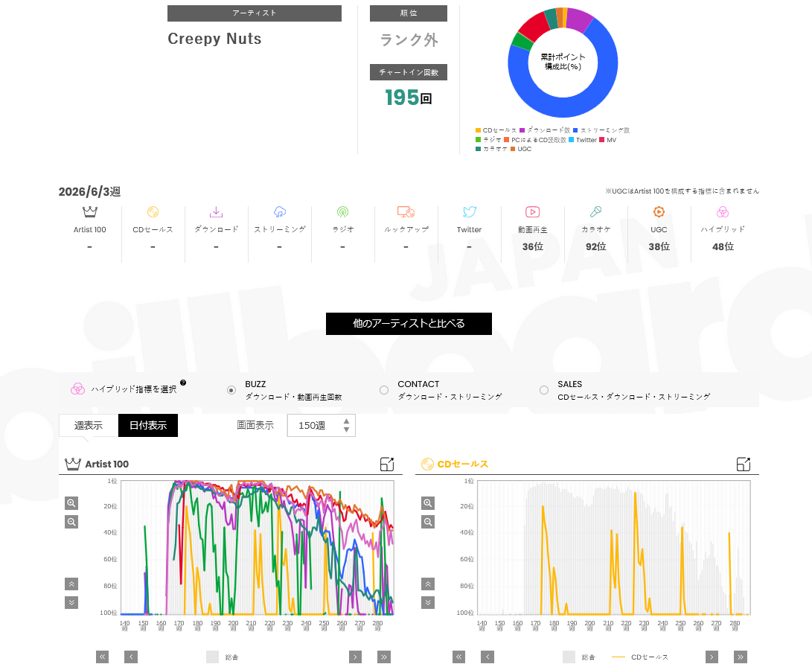Select the CONTACT hybrid indicator radio button
The height and width of the screenshot is (664, 812).
tap(384, 390)
